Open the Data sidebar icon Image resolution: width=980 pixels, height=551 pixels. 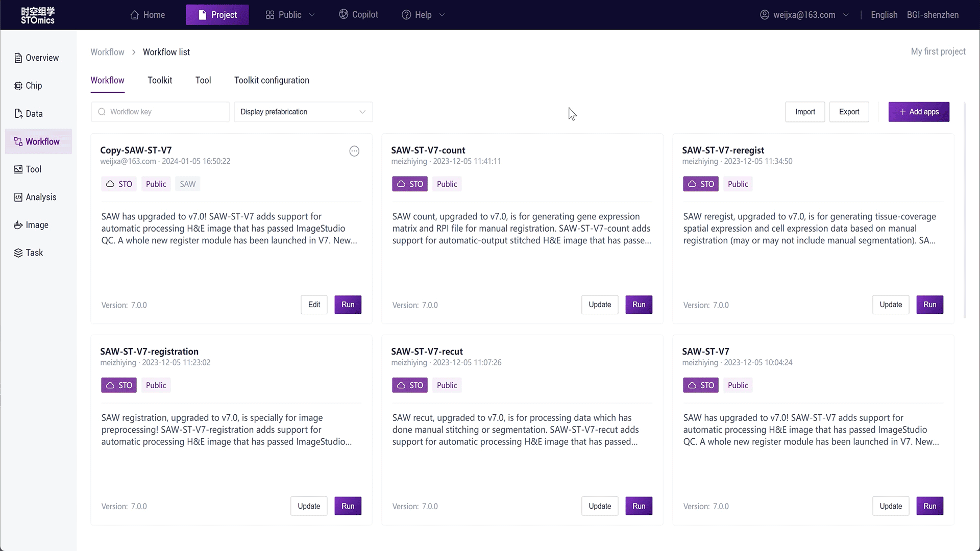[x=18, y=114]
